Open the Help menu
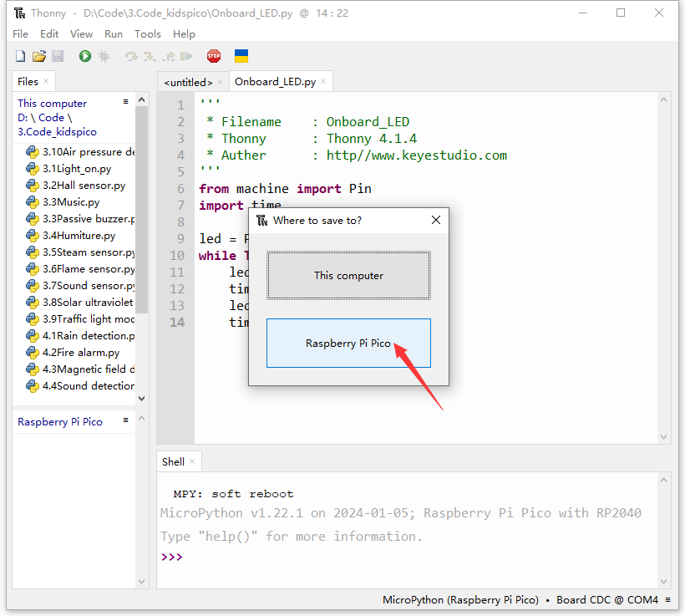685x616 pixels. coord(184,34)
